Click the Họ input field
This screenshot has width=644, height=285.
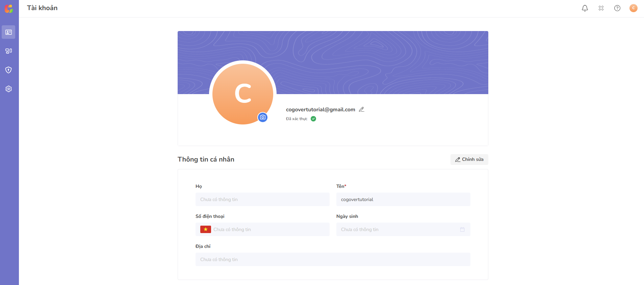tap(262, 199)
